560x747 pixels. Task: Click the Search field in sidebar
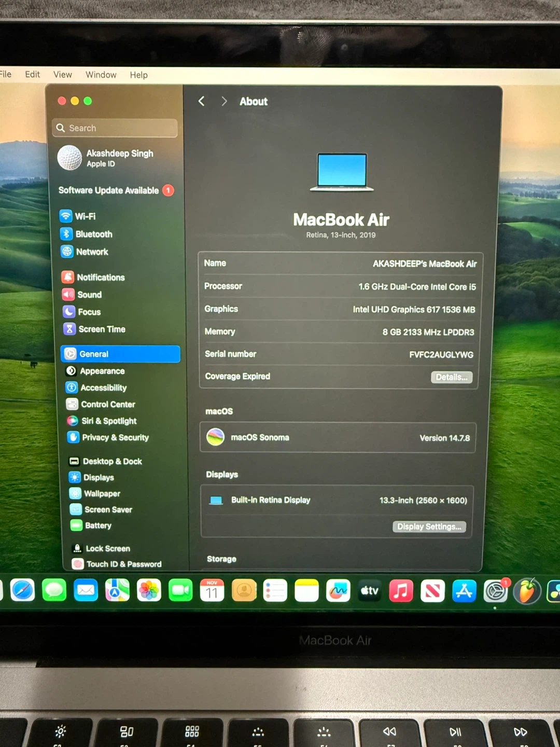tap(115, 128)
